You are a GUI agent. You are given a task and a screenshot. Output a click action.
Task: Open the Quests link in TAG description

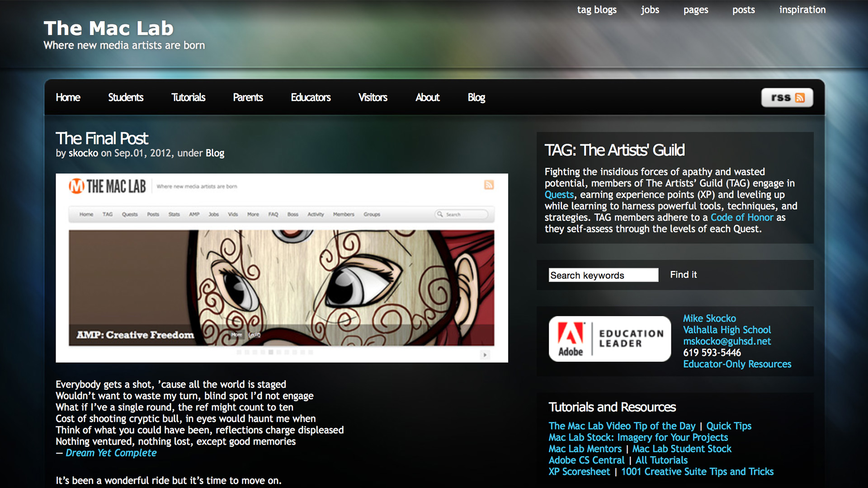pyautogui.click(x=559, y=195)
